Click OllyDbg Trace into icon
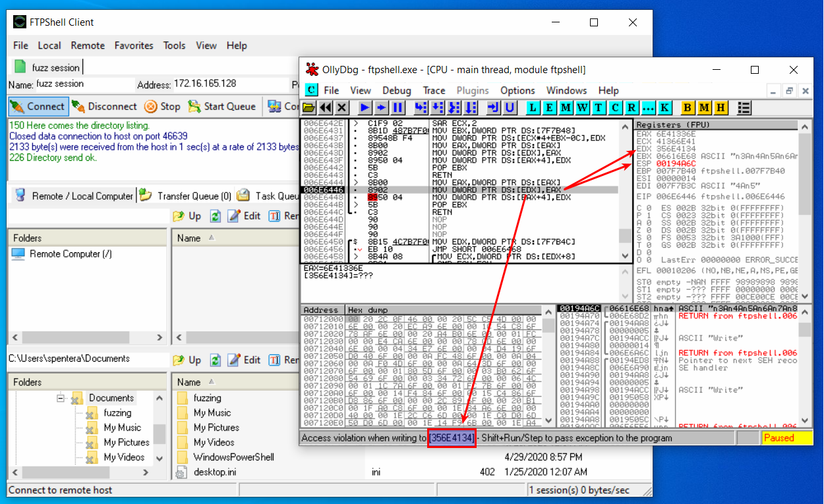The height and width of the screenshot is (504, 824). coord(454,107)
